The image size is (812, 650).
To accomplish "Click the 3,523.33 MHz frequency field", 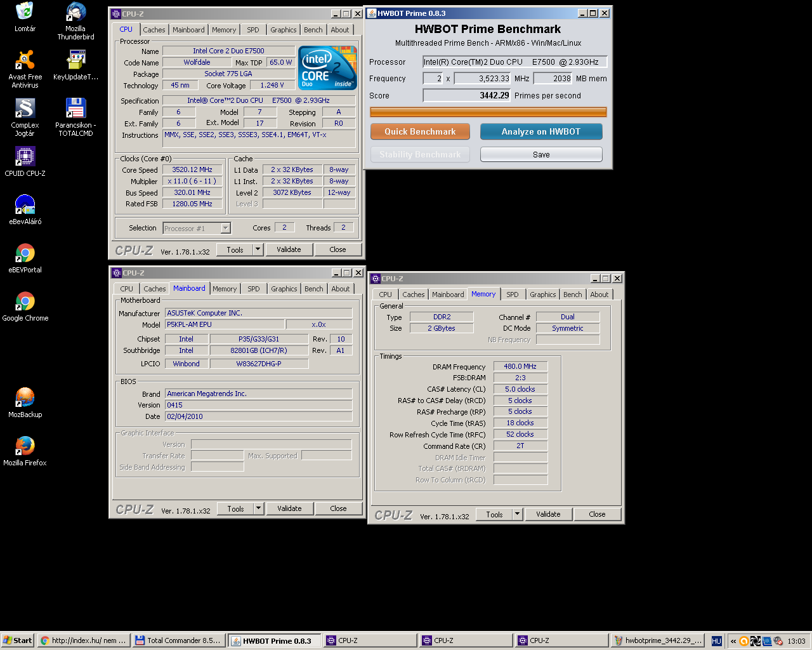I will (483, 78).
